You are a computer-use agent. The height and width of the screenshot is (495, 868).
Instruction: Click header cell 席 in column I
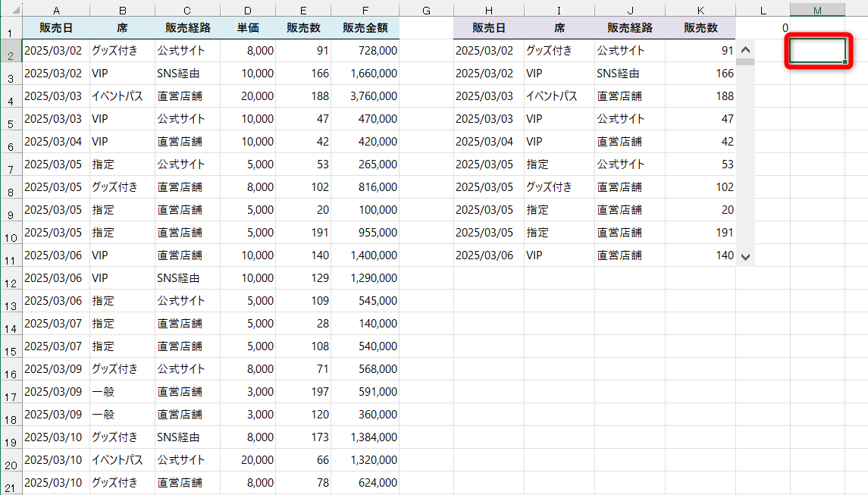[x=559, y=28]
